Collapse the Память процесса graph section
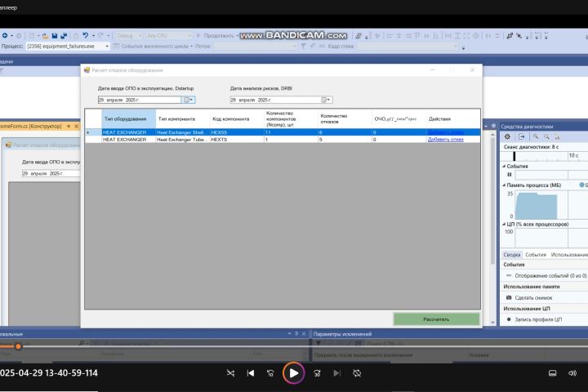Viewport: 588px width, 392px height. (x=504, y=185)
